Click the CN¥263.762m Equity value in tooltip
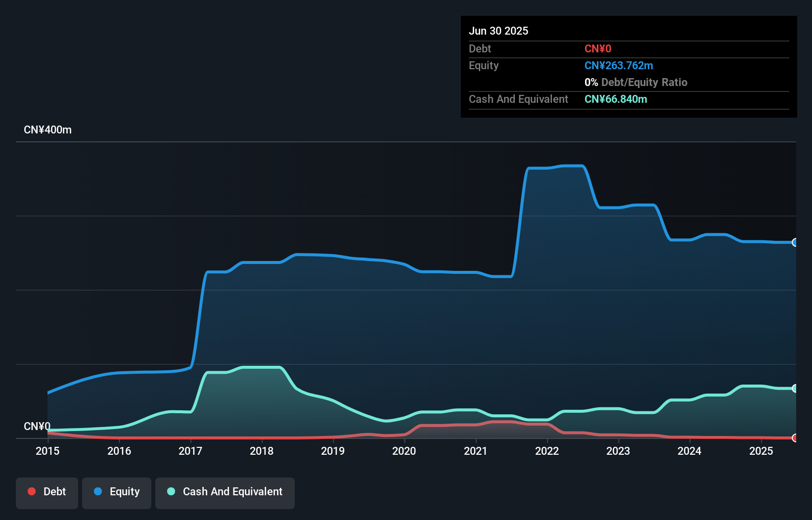812x520 pixels. (619, 65)
